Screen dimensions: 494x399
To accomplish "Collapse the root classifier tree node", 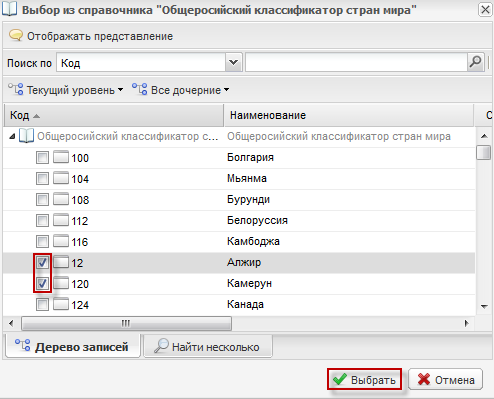I will pyautogui.click(x=12, y=136).
